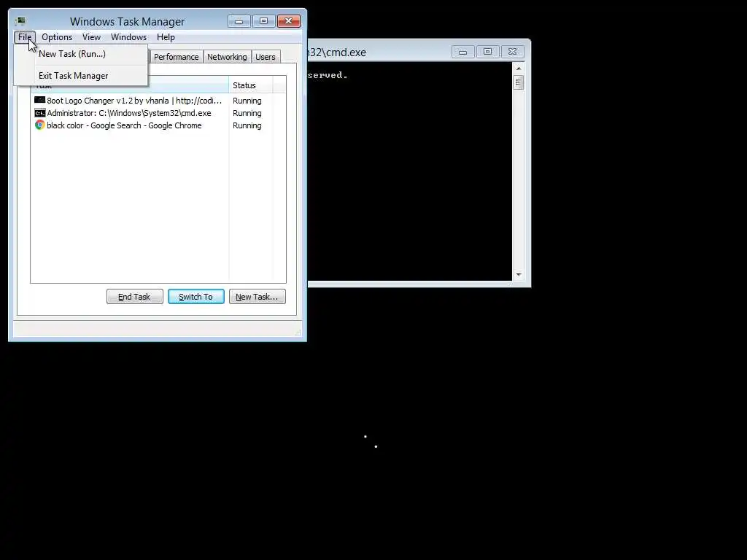Click Running status of Chrome task
The height and width of the screenshot is (560, 747).
pyautogui.click(x=247, y=125)
